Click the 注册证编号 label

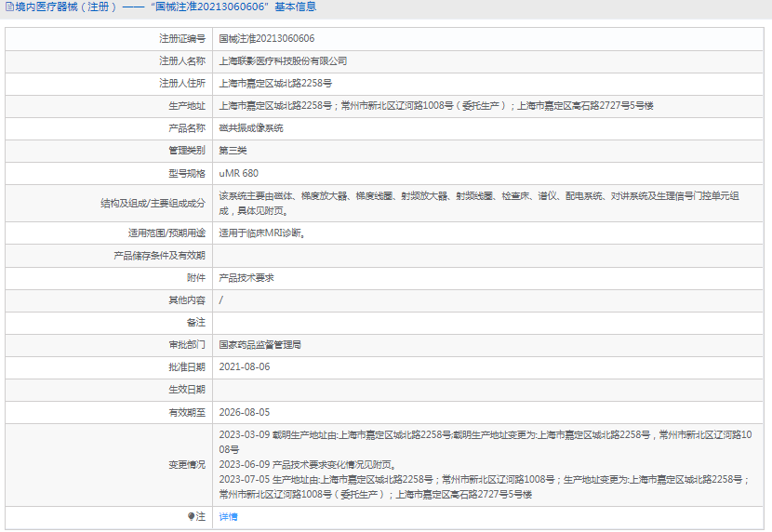click(x=182, y=38)
